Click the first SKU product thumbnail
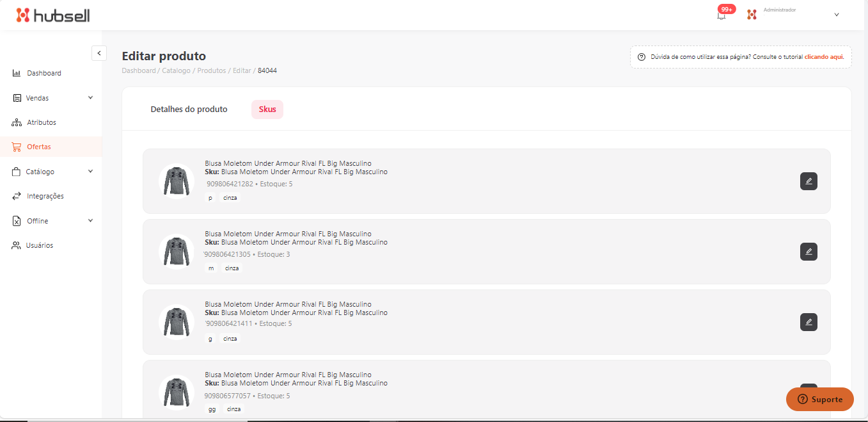The width and height of the screenshot is (868, 422). click(x=176, y=181)
